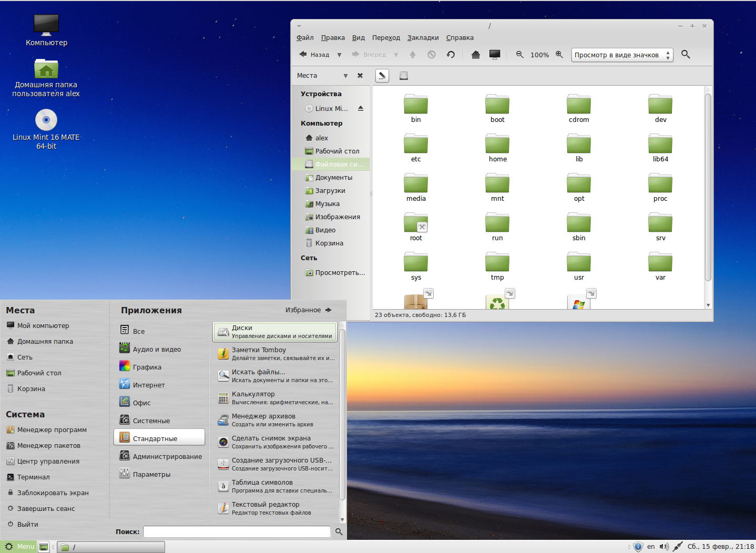The height and width of the screenshot is (553, 756).
Task: Click Выйти in the menu
Action: pyautogui.click(x=22, y=525)
